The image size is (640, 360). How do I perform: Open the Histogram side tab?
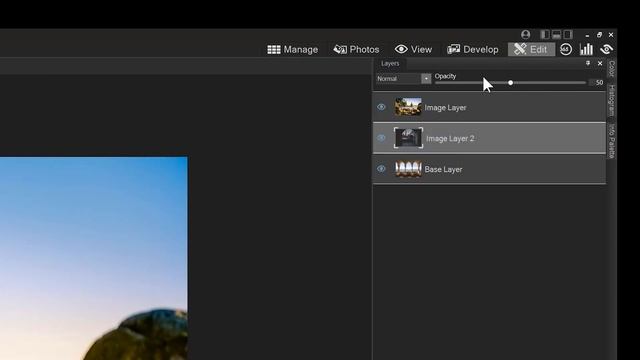(611, 100)
